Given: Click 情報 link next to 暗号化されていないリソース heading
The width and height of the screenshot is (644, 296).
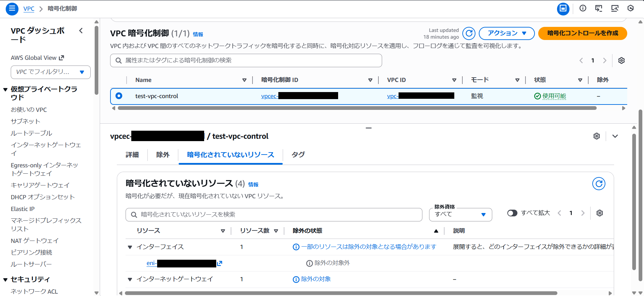Looking at the screenshot, I should [x=253, y=184].
